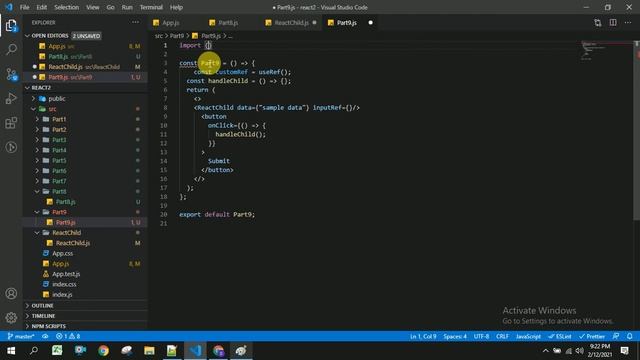Open Explorer views and more actions menu
The width and height of the screenshot is (640, 360).
click(x=136, y=22)
